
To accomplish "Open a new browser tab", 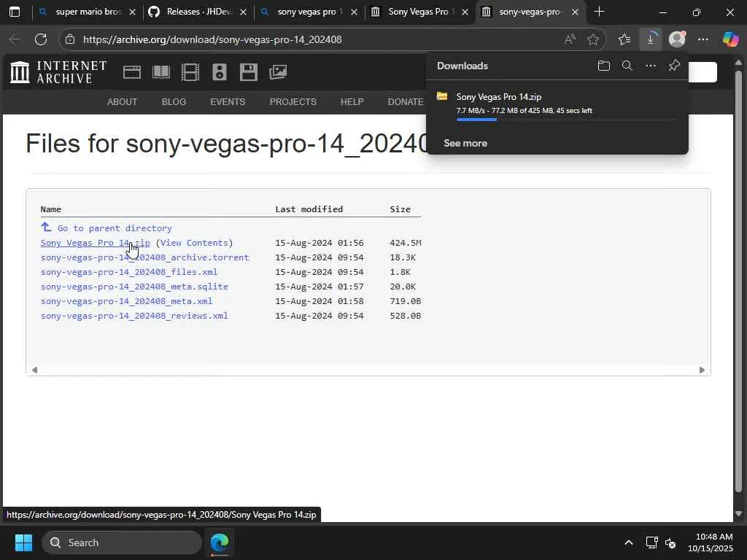I will [x=600, y=12].
